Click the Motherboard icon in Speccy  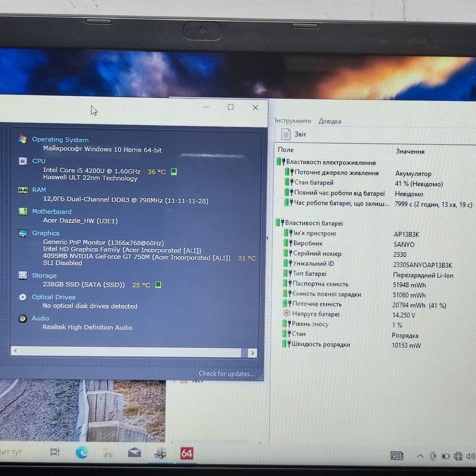point(23,211)
